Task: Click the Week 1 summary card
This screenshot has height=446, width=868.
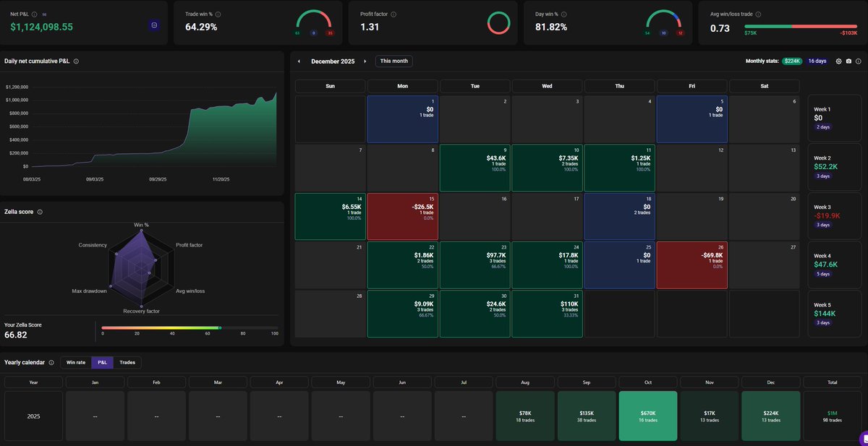Action: [x=833, y=118]
